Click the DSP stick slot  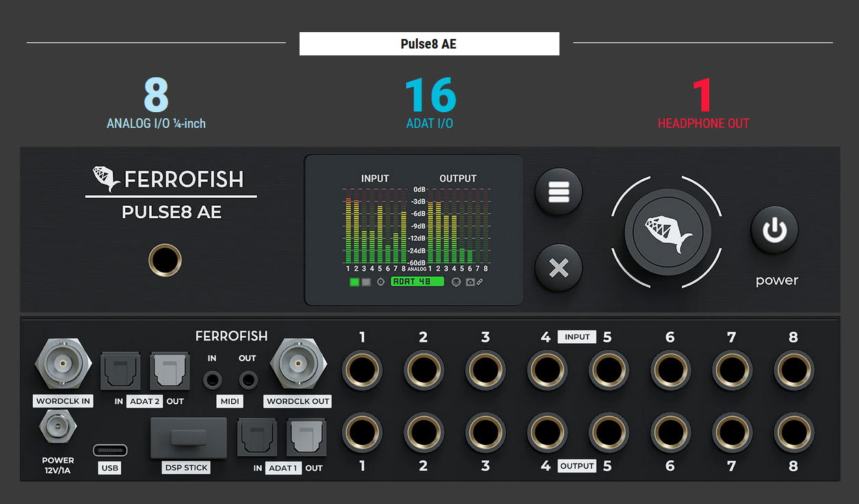point(188,438)
